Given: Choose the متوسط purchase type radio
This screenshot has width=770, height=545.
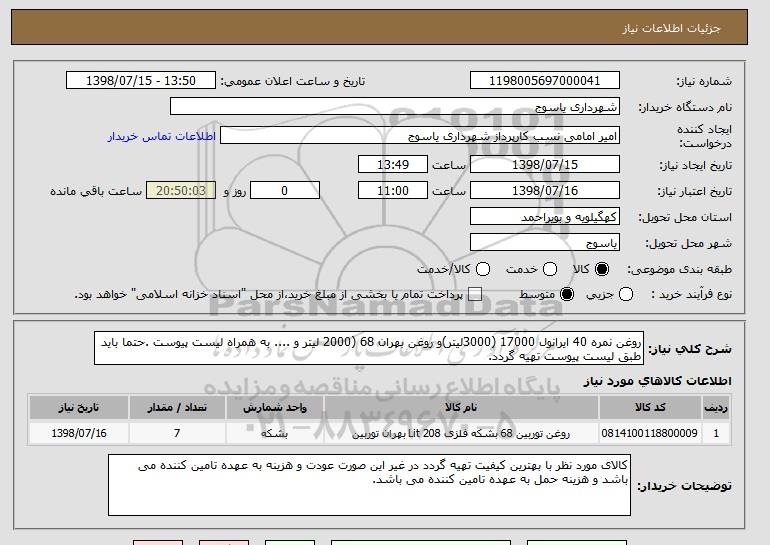Looking at the screenshot, I should [567, 295].
